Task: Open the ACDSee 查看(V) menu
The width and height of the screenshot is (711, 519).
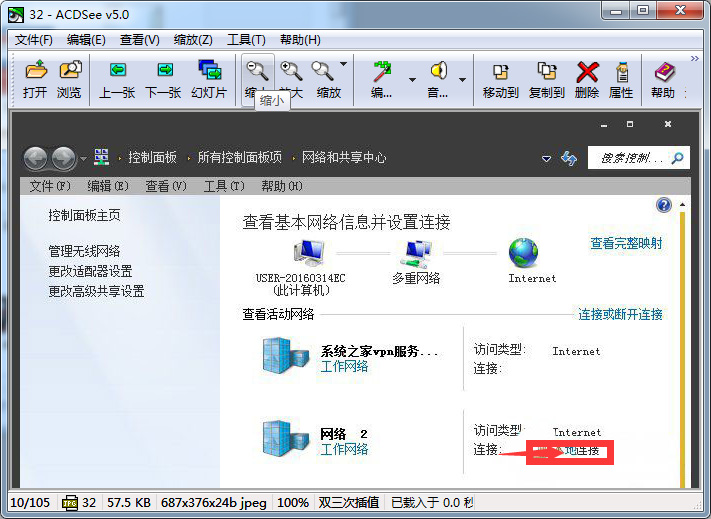Action: (x=140, y=40)
